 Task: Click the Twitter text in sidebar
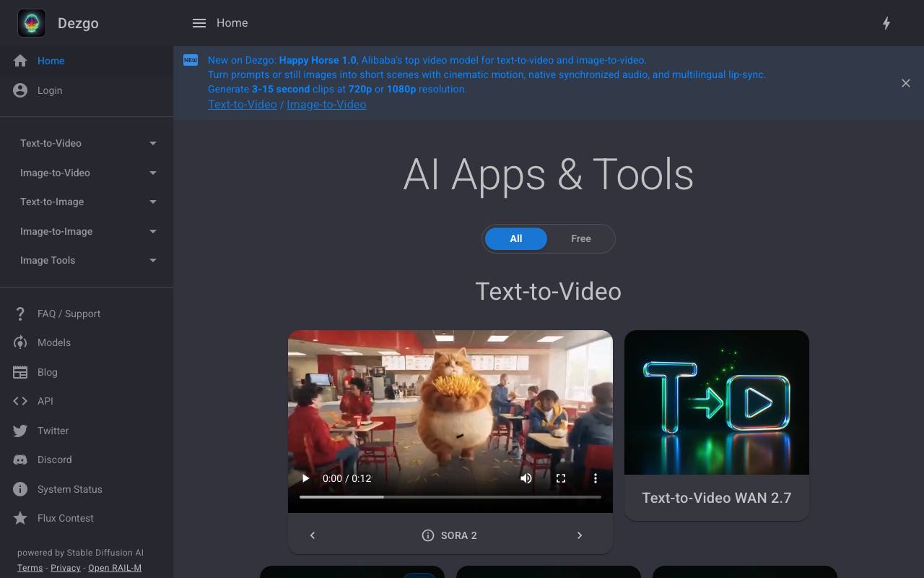pyautogui.click(x=53, y=431)
